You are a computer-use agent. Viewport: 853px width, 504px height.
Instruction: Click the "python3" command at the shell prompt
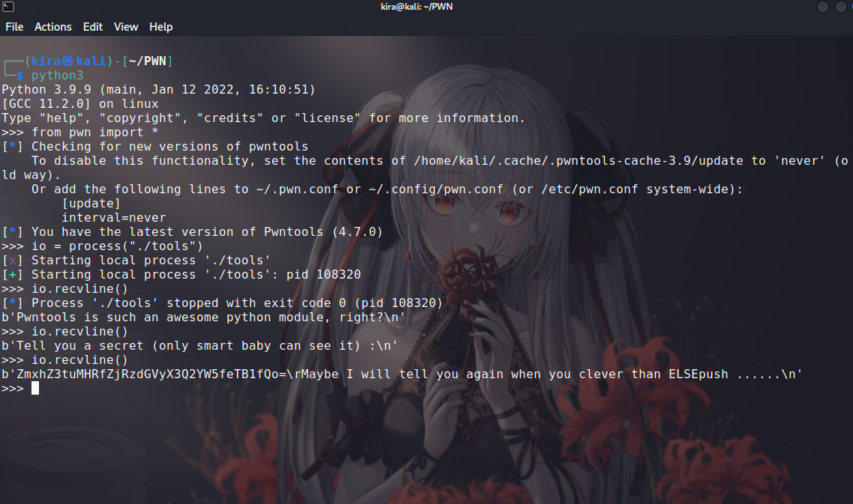click(x=58, y=75)
